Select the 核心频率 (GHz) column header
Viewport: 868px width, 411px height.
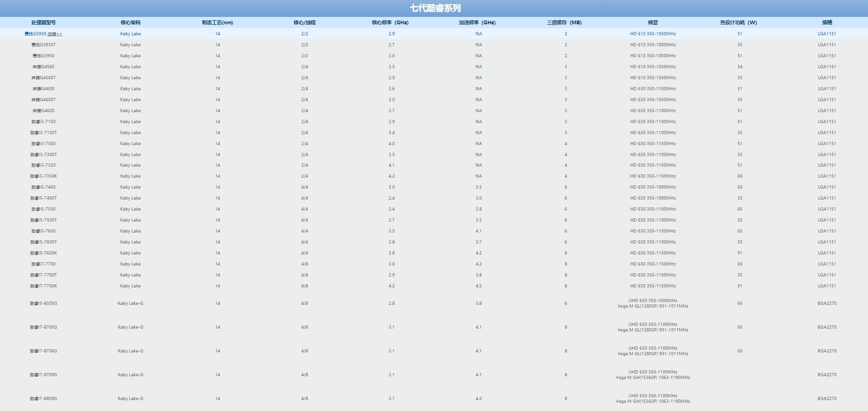[x=390, y=22]
